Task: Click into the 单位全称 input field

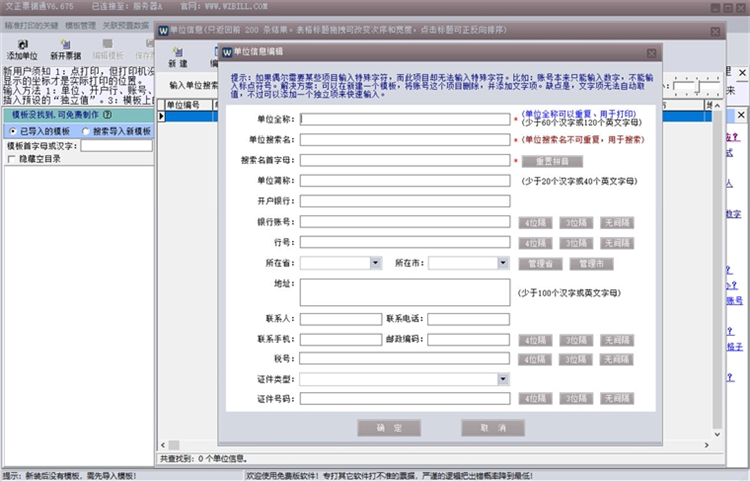Action: tap(405, 119)
